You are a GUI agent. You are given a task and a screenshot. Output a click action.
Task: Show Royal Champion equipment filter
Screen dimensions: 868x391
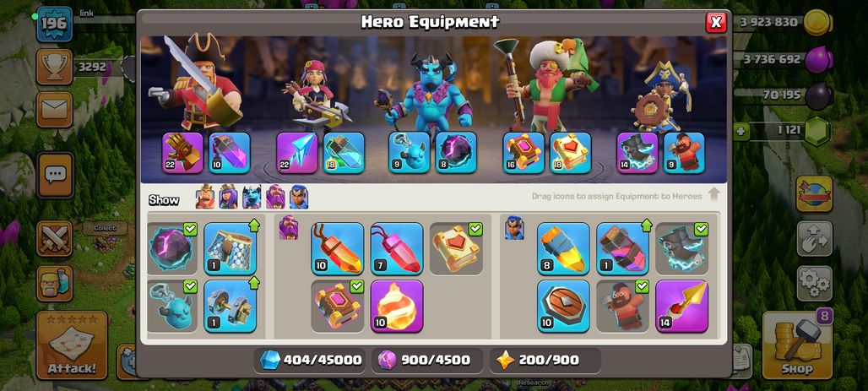298,197
